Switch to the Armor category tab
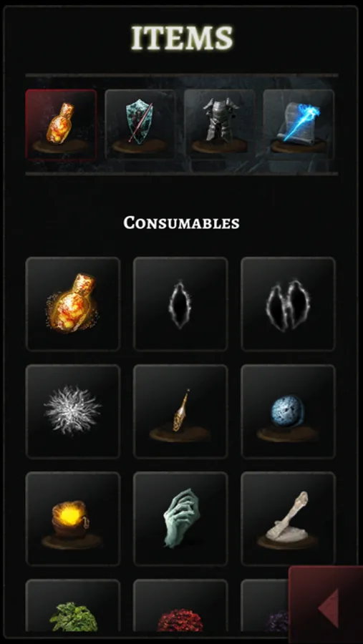 coord(220,125)
